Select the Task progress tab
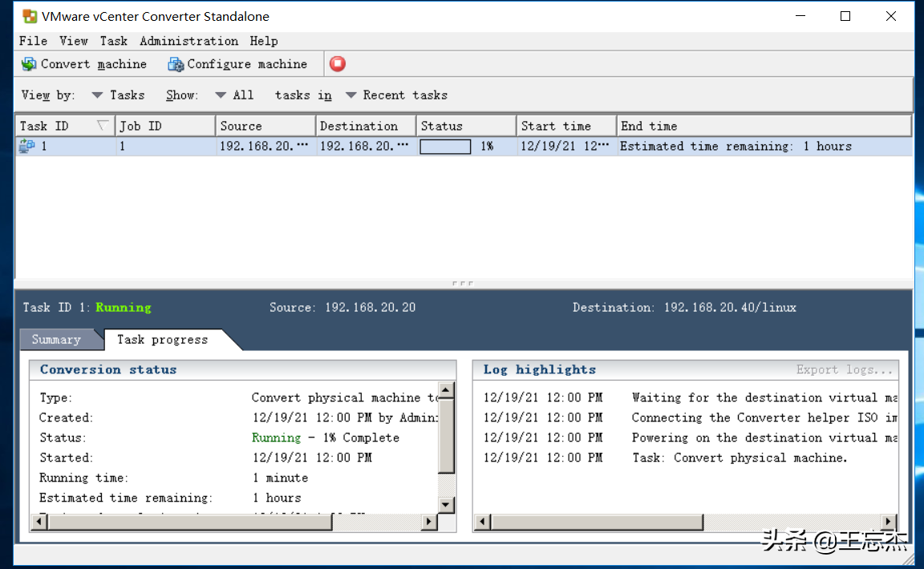Image resolution: width=924 pixels, height=569 pixels. coord(163,339)
